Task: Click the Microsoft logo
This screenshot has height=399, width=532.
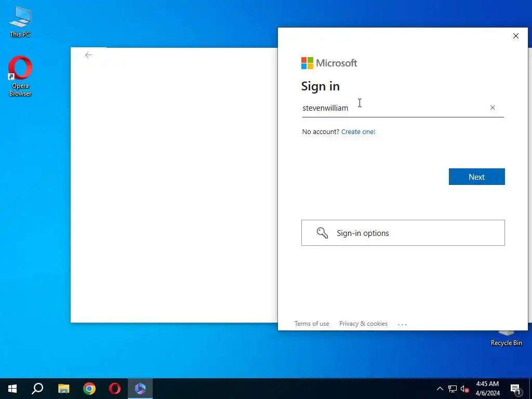Action: (329, 63)
